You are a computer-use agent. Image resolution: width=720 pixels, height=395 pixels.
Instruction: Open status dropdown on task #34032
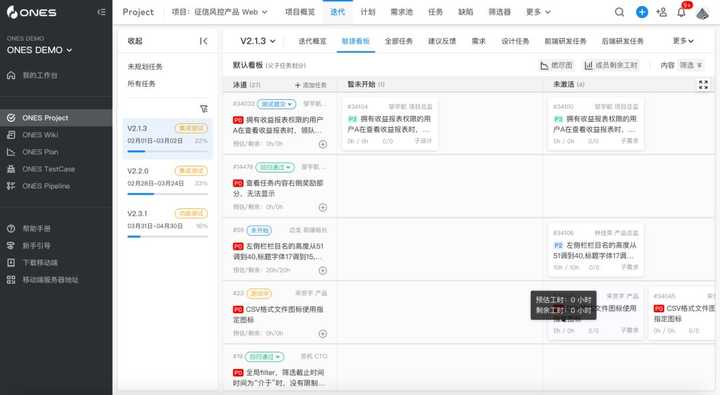click(276, 104)
